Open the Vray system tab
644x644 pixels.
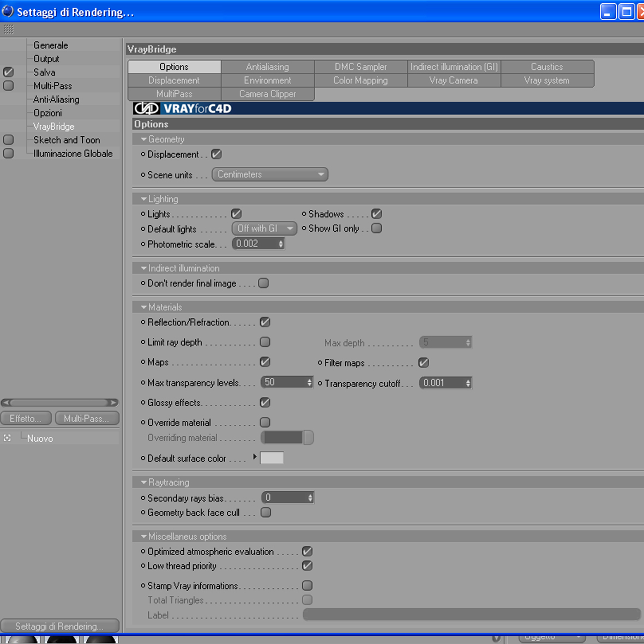[547, 80]
